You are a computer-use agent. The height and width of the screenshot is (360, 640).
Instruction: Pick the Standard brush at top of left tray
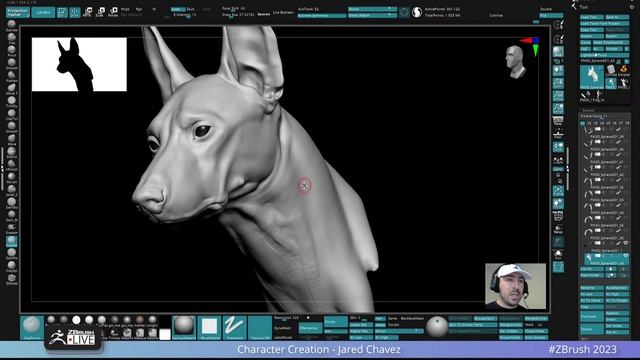tap(11, 26)
